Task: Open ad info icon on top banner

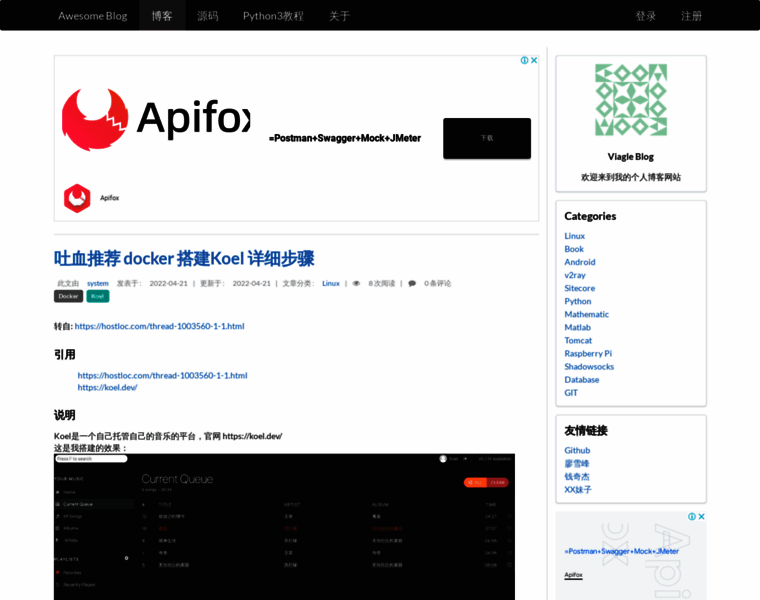Action: 524,60
